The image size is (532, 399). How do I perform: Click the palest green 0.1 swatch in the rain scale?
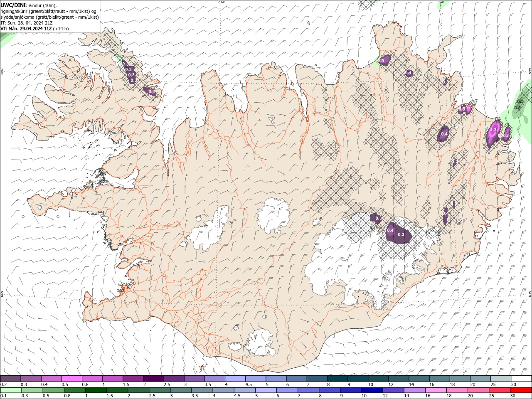pyautogui.click(x=11, y=390)
